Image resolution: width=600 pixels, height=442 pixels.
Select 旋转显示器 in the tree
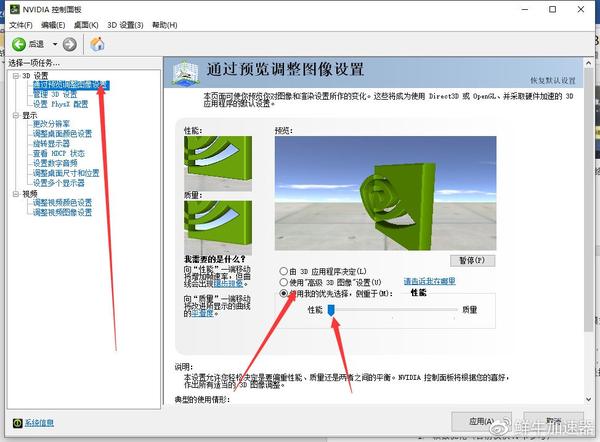(x=51, y=144)
